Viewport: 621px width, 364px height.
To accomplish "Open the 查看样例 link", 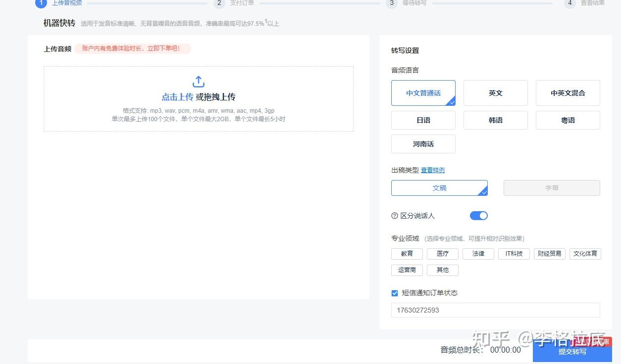I will pos(433,170).
